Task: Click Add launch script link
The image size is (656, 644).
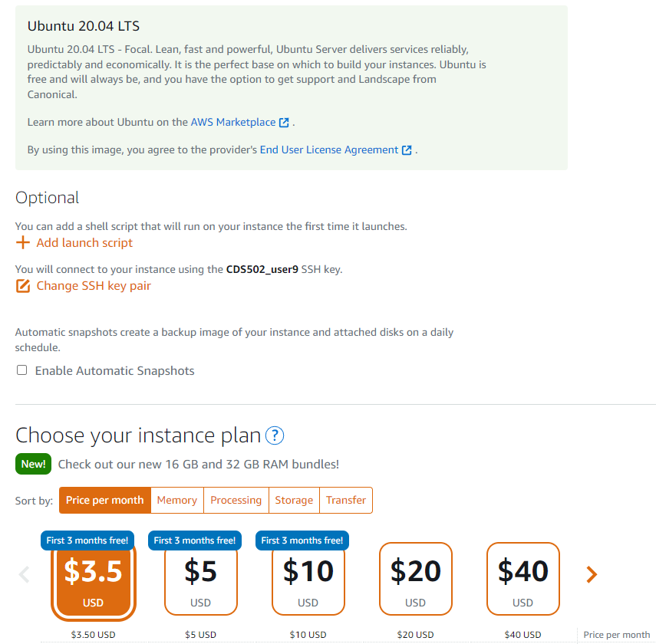Action: click(x=84, y=243)
